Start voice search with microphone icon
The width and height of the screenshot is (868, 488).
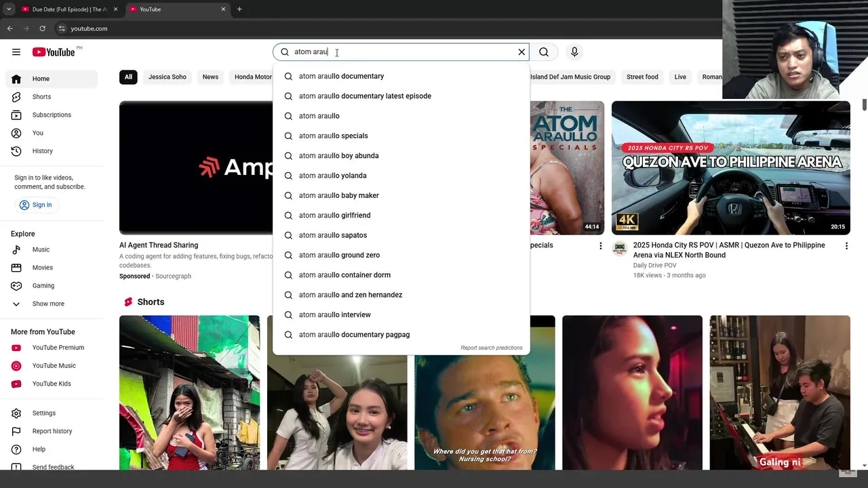click(574, 52)
